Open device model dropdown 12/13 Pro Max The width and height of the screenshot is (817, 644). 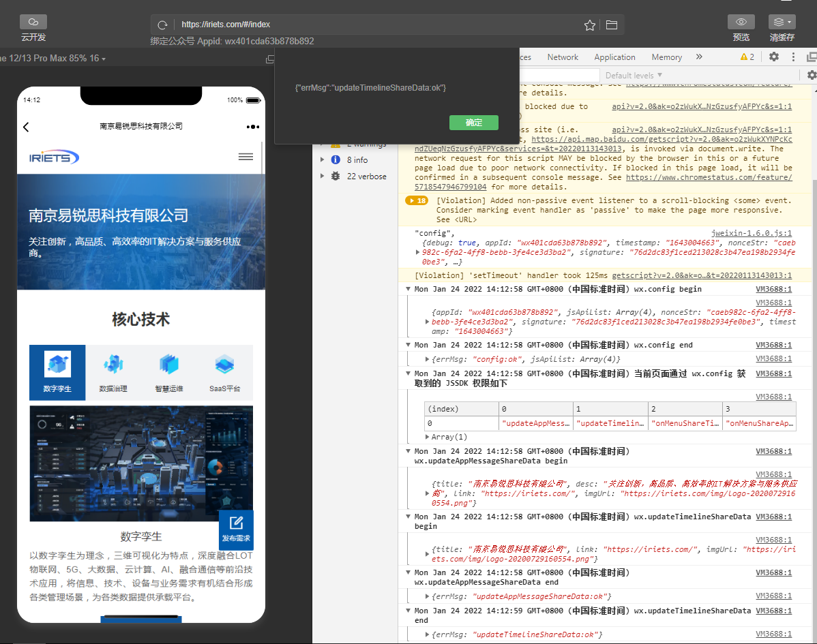[53, 59]
